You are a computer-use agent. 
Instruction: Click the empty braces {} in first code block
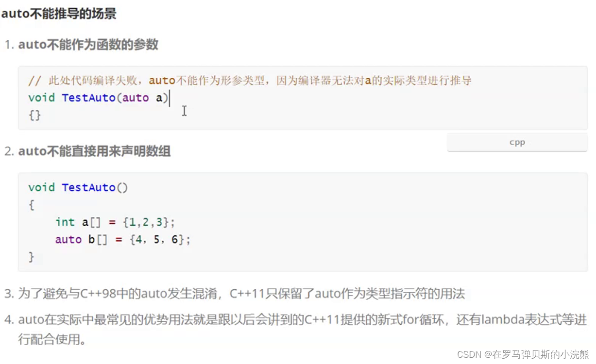pyautogui.click(x=34, y=116)
